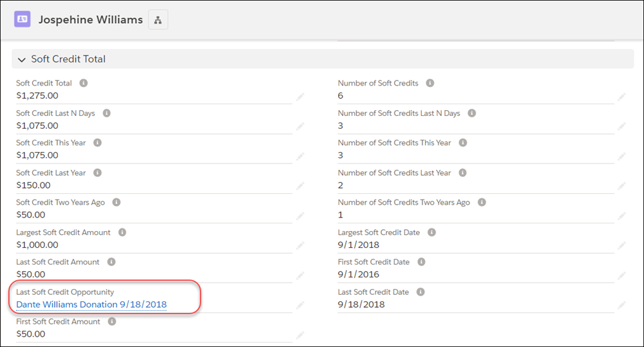Select the Number of Soft Credits value 6
Image resolution: width=644 pixels, height=347 pixels.
point(341,96)
